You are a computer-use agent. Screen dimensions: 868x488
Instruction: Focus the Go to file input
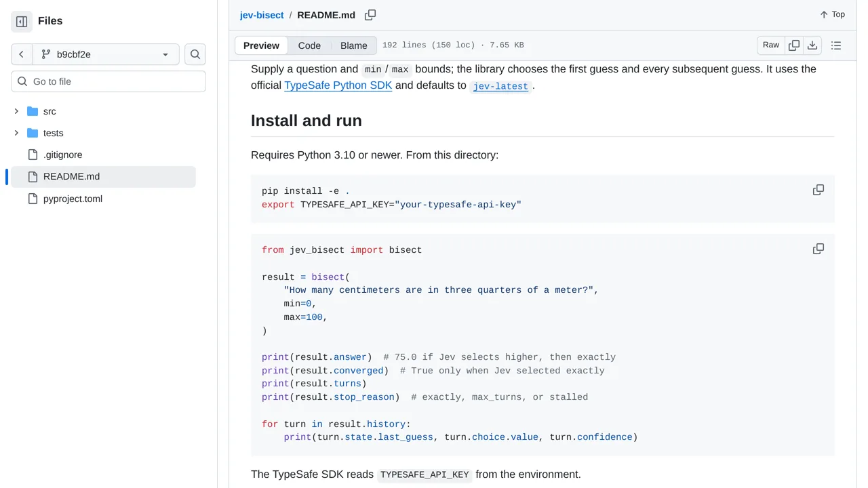[108, 81]
